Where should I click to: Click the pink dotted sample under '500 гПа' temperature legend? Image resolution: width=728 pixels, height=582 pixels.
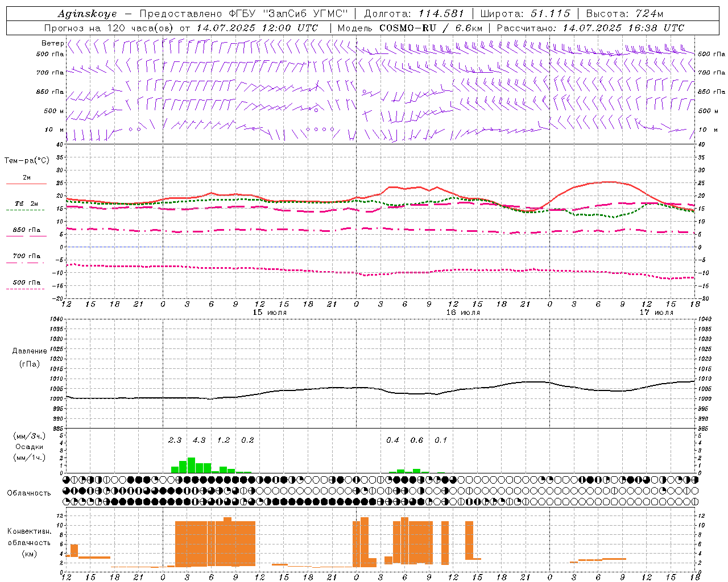tap(26, 289)
